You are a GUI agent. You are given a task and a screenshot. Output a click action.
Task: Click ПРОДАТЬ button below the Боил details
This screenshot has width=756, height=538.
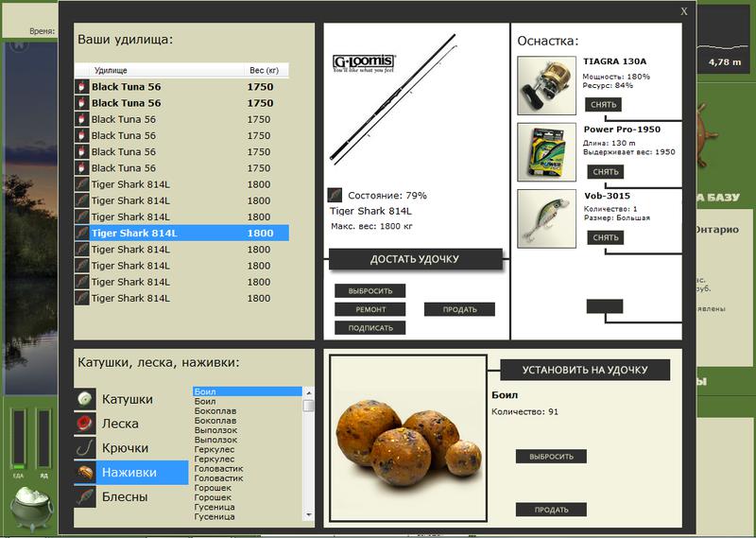tap(551, 510)
